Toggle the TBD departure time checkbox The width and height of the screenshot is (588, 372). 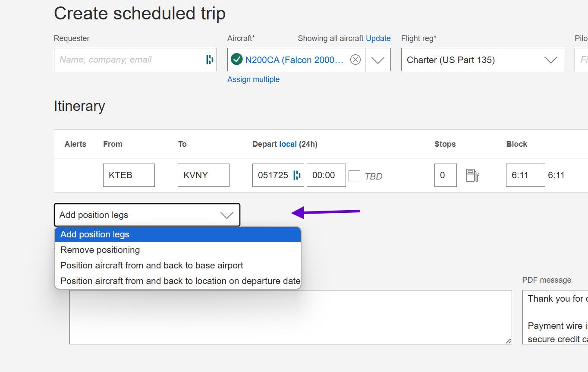pyautogui.click(x=354, y=176)
